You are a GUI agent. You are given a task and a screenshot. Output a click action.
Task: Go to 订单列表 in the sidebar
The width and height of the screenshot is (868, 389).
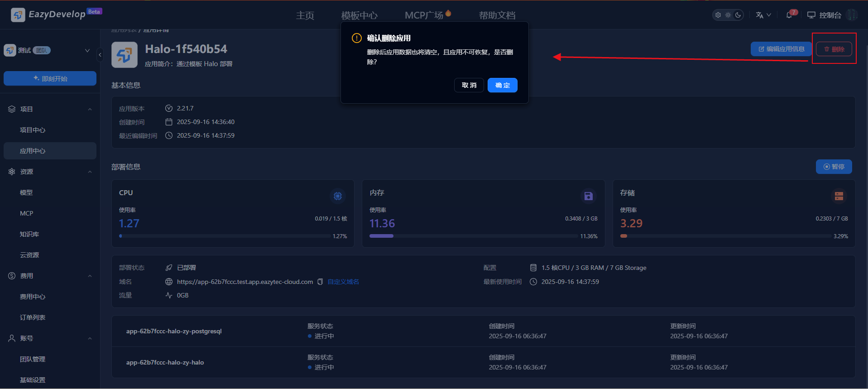33,317
